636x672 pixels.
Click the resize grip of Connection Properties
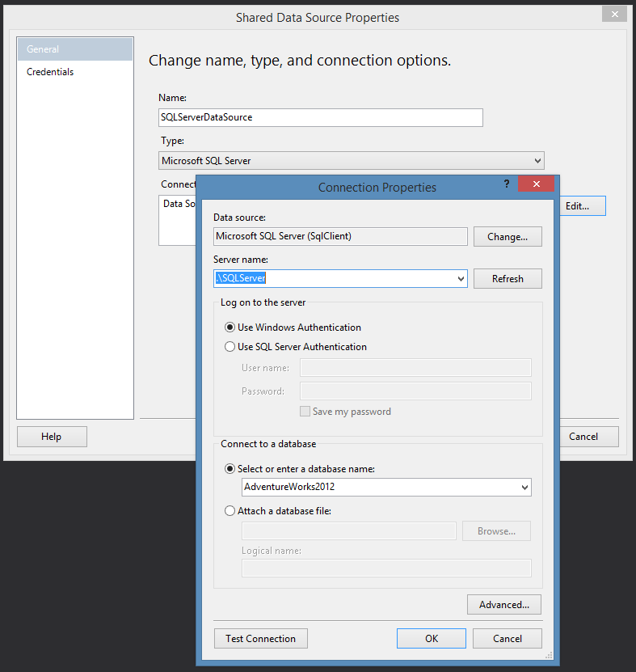(549, 655)
